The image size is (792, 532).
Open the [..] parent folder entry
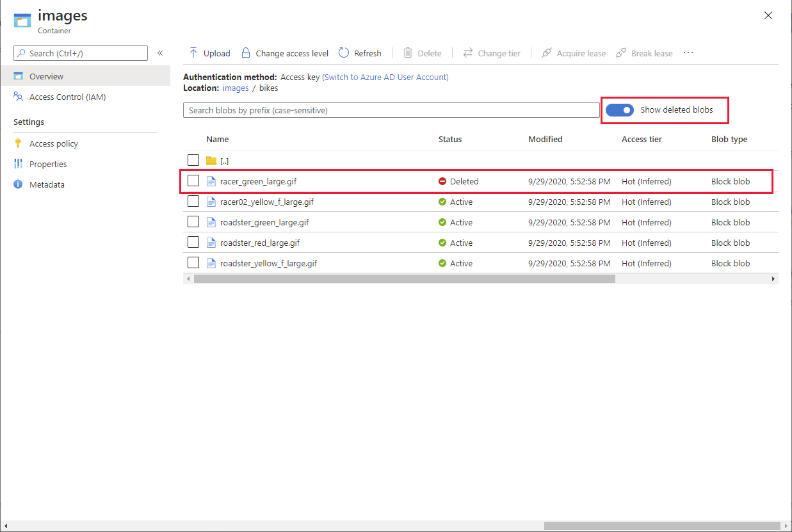[224, 160]
